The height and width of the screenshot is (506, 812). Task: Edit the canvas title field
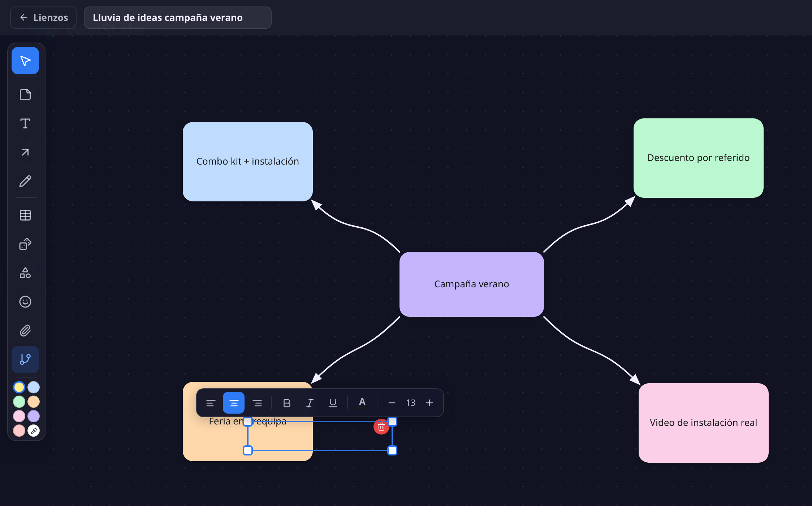point(178,17)
